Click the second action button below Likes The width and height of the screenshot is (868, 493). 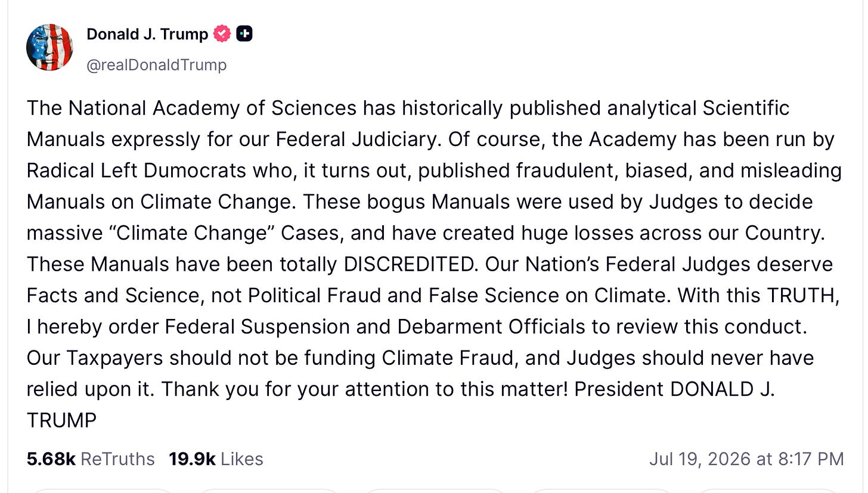tap(268, 491)
